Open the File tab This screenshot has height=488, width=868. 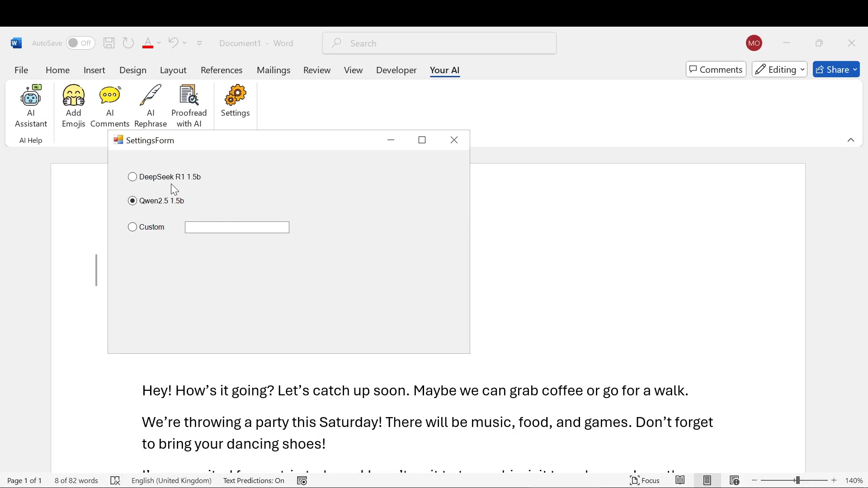click(21, 70)
